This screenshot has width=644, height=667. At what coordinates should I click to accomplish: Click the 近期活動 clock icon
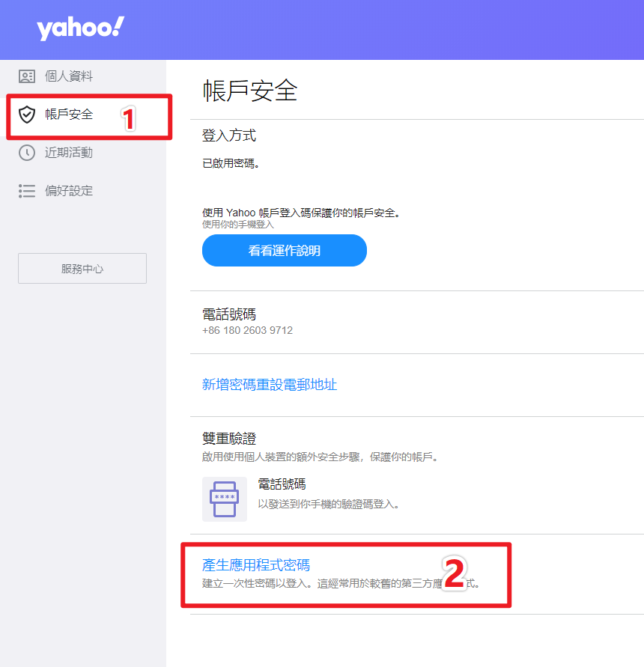pos(27,153)
